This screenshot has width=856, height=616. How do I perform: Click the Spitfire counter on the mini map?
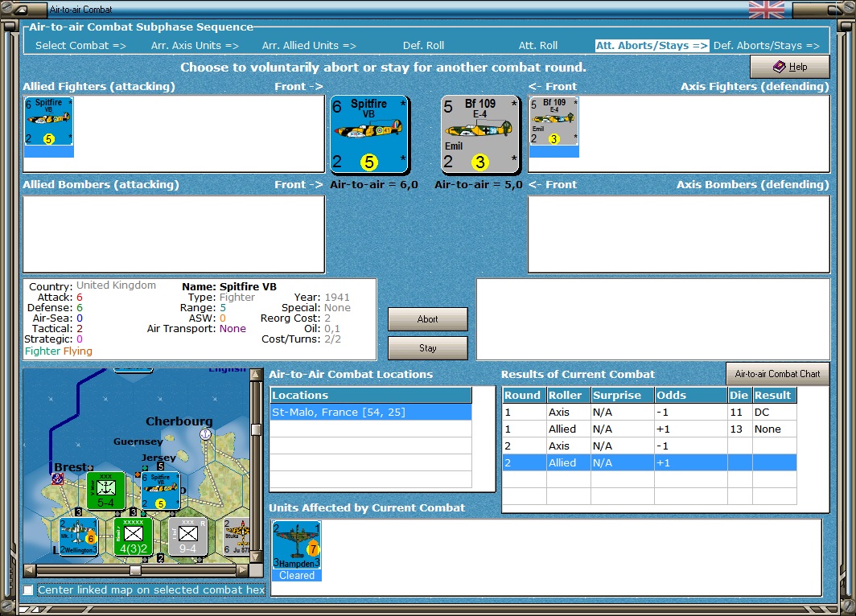[161, 491]
